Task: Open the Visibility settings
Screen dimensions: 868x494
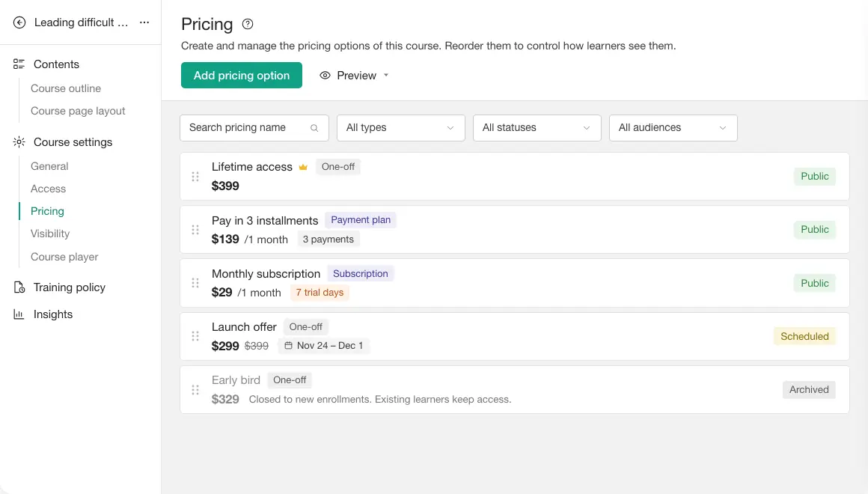Action: (x=50, y=234)
